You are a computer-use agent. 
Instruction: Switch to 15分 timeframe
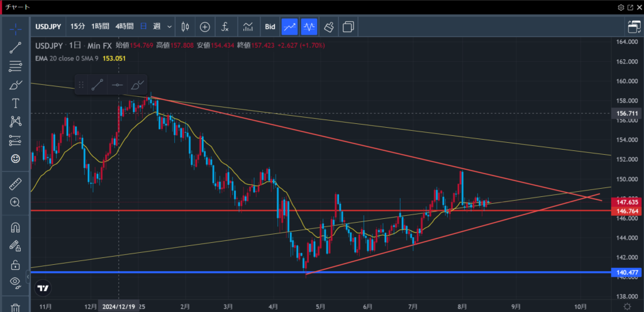[x=77, y=26]
